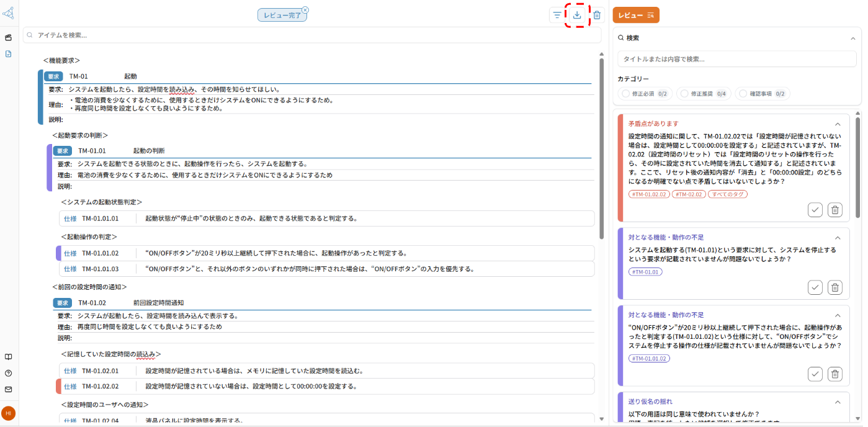Mark the 矛盾点があります comment as resolved
The image size is (868, 427).
point(815,210)
